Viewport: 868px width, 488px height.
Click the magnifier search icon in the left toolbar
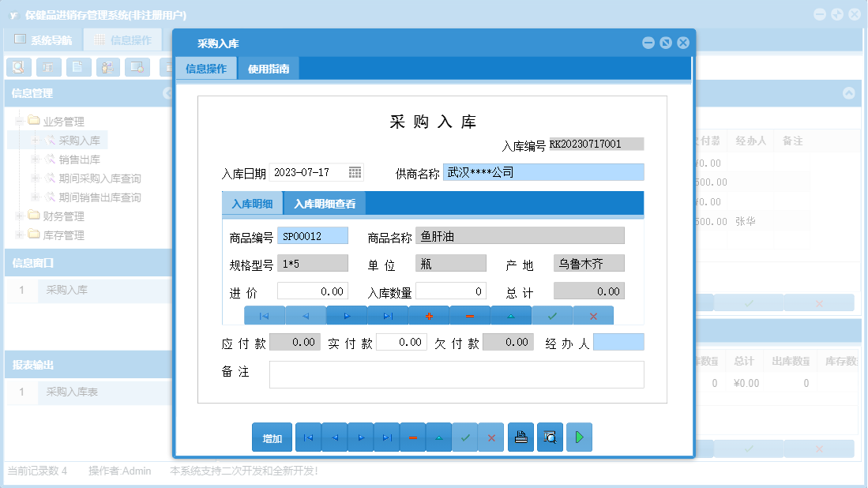tap(18, 67)
